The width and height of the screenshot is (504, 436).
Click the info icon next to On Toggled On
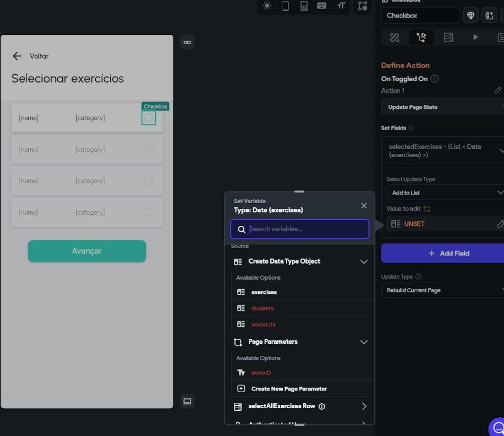coord(434,79)
